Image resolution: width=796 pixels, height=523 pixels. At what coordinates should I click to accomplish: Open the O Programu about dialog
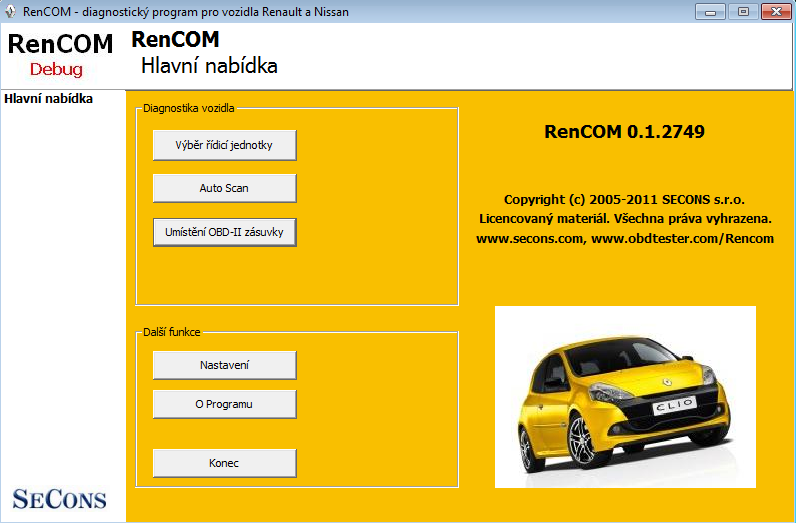click(x=224, y=404)
